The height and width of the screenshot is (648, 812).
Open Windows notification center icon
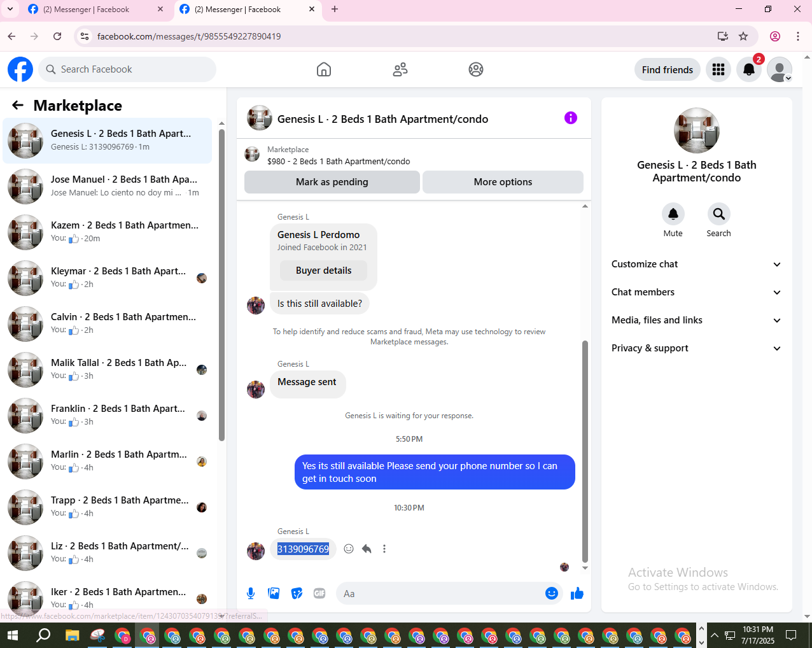(x=791, y=635)
